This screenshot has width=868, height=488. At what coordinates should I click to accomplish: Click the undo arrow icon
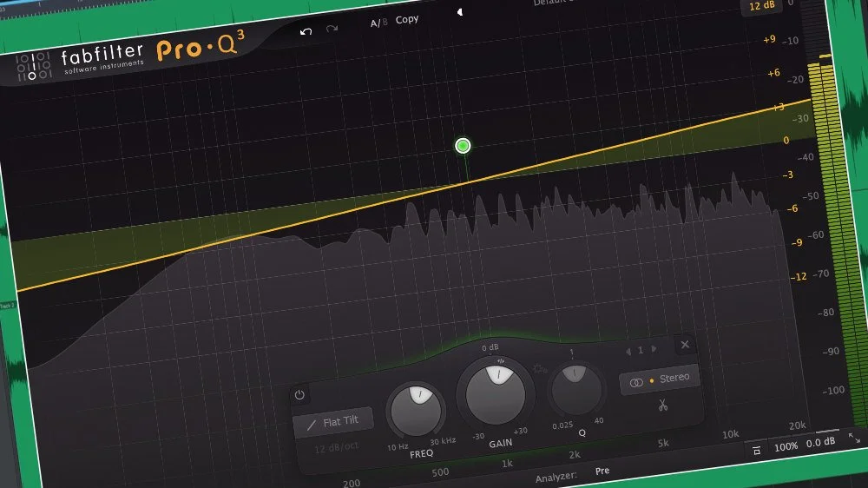(x=306, y=31)
